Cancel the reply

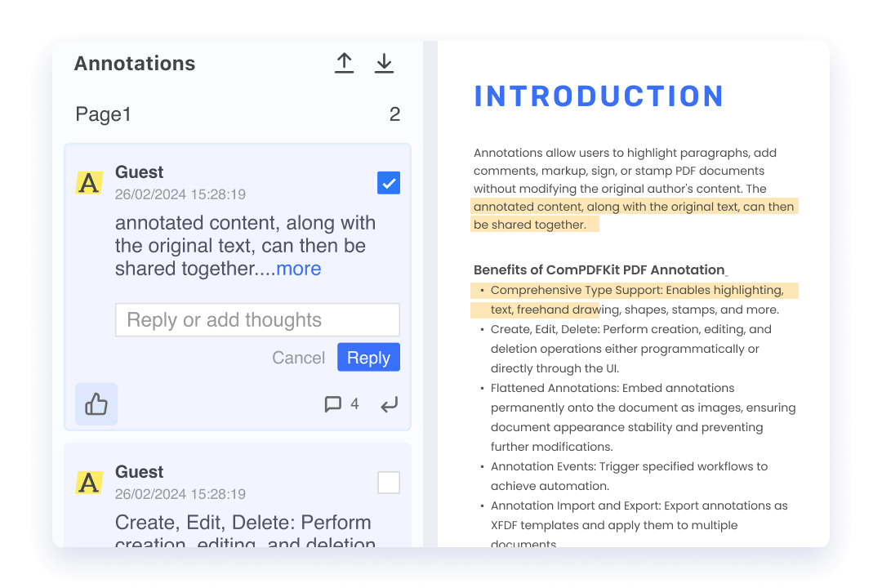pos(298,358)
